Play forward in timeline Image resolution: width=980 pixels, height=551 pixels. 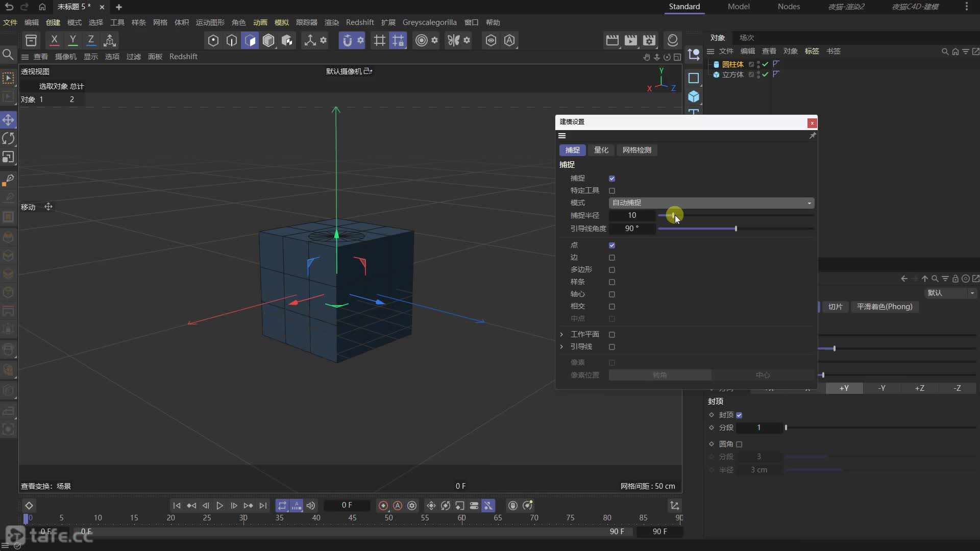click(x=219, y=506)
